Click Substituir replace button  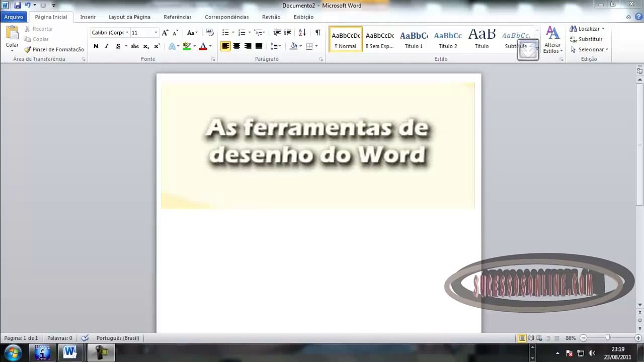click(x=586, y=39)
